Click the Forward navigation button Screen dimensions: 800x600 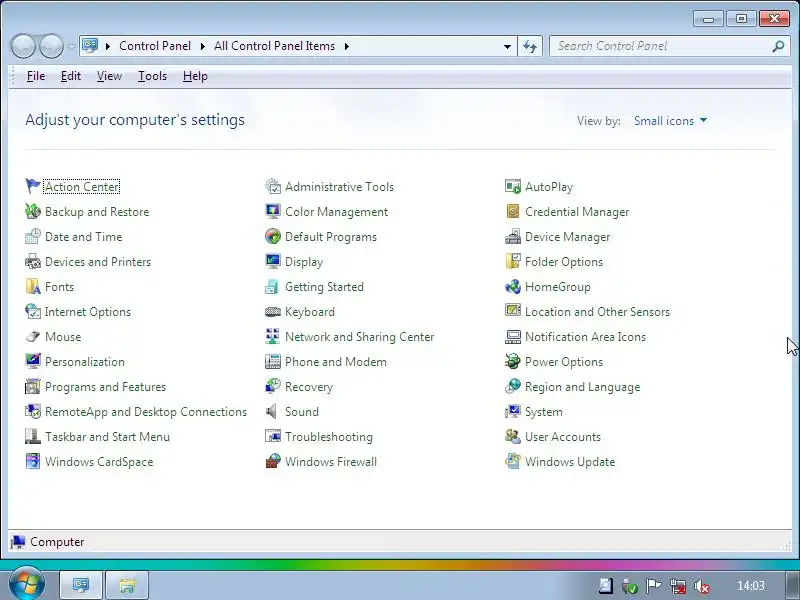click(51, 46)
